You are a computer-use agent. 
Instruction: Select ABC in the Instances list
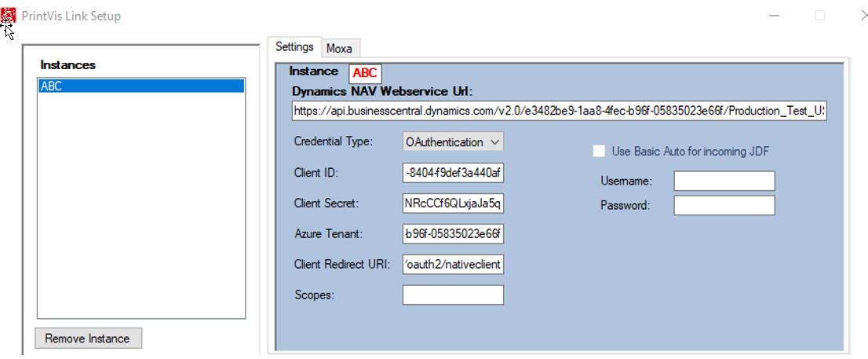(x=141, y=86)
